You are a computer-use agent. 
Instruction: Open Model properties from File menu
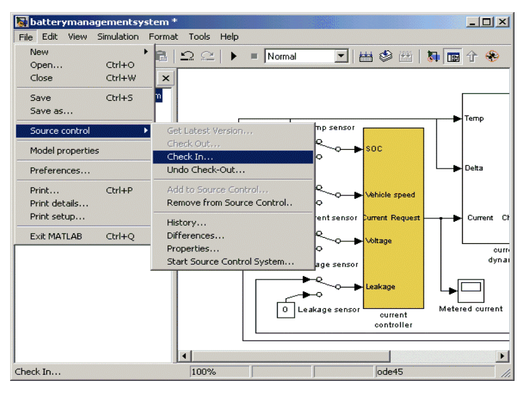click(x=65, y=150)
